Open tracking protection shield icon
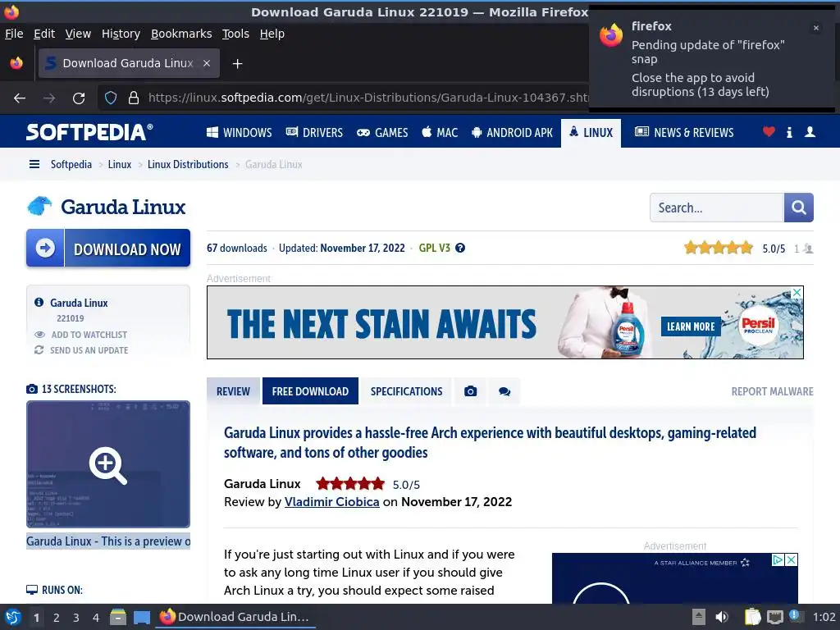 point(111,98)
